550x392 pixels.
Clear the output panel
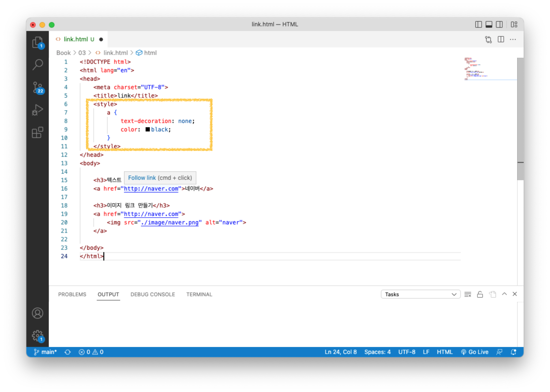click(x=468, y=295)
